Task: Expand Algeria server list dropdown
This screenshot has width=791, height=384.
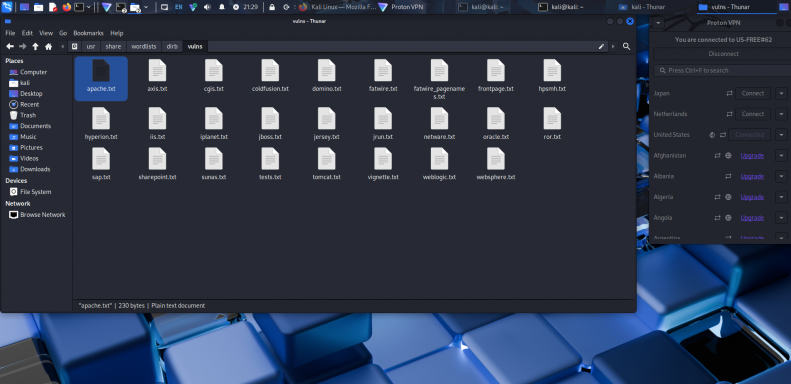Action: pos(781,197)
